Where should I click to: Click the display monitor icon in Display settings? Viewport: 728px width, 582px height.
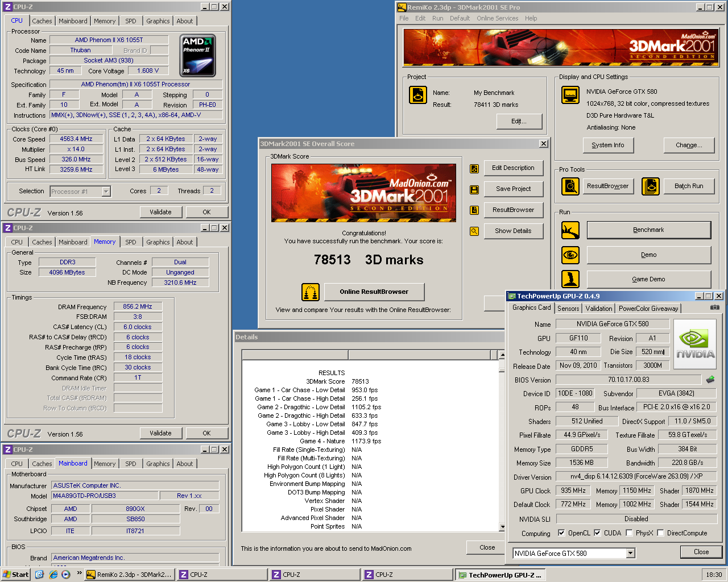pyautogui.click(x=570, y=95)
